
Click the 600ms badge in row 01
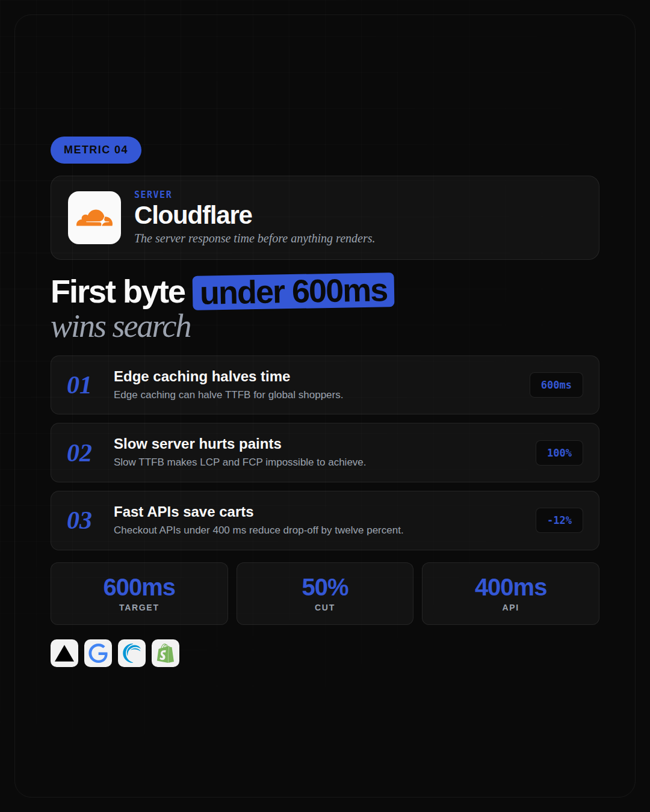(x=556, y=385)
